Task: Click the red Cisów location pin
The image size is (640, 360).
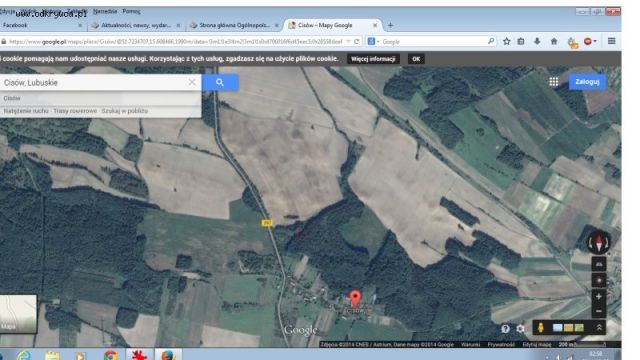Action: [355, 298]
